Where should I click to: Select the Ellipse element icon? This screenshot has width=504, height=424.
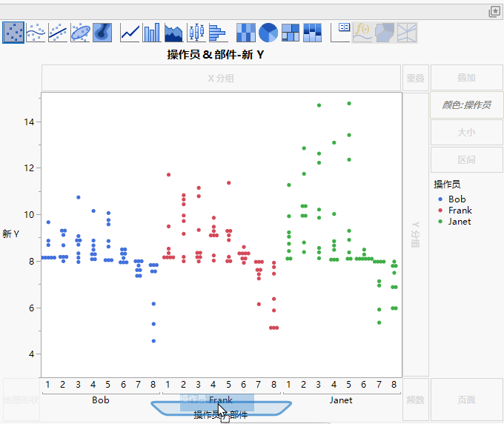pyautogui.click(x=80, y=33)
